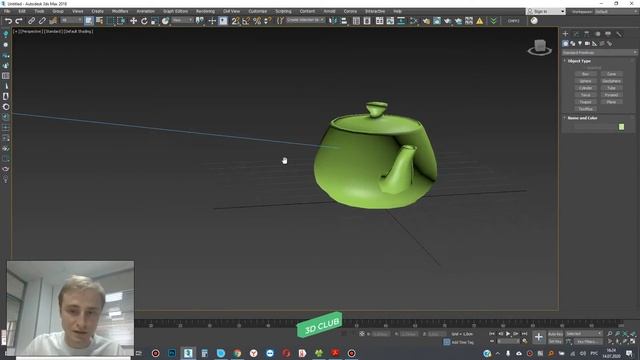Screen dimensions: 640x360
Task: Toggle the Angle Snap button
Action: point(246,21)
